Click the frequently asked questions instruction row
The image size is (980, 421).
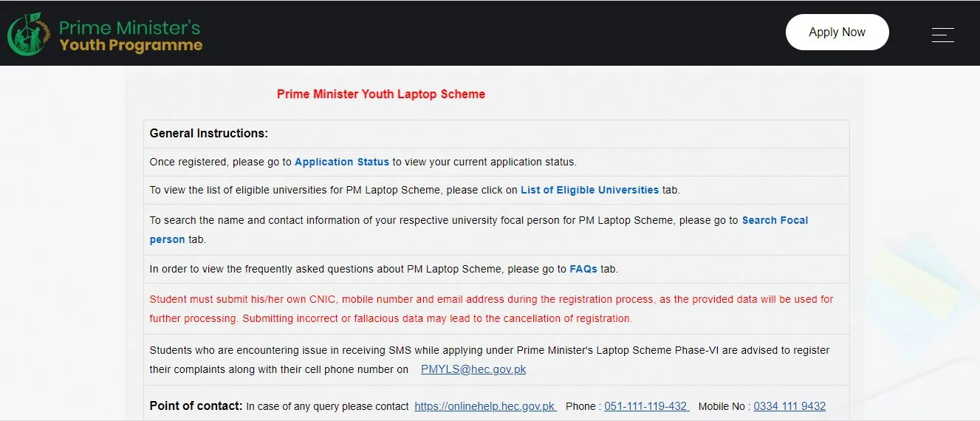pyautogui.click(x=496, y=269)
